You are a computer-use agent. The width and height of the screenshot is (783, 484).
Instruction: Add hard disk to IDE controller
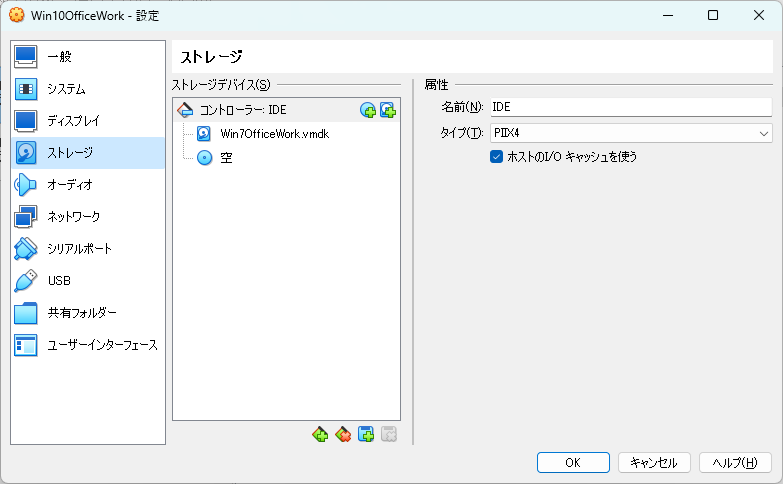pyautogui.click(x=388, y=110)
